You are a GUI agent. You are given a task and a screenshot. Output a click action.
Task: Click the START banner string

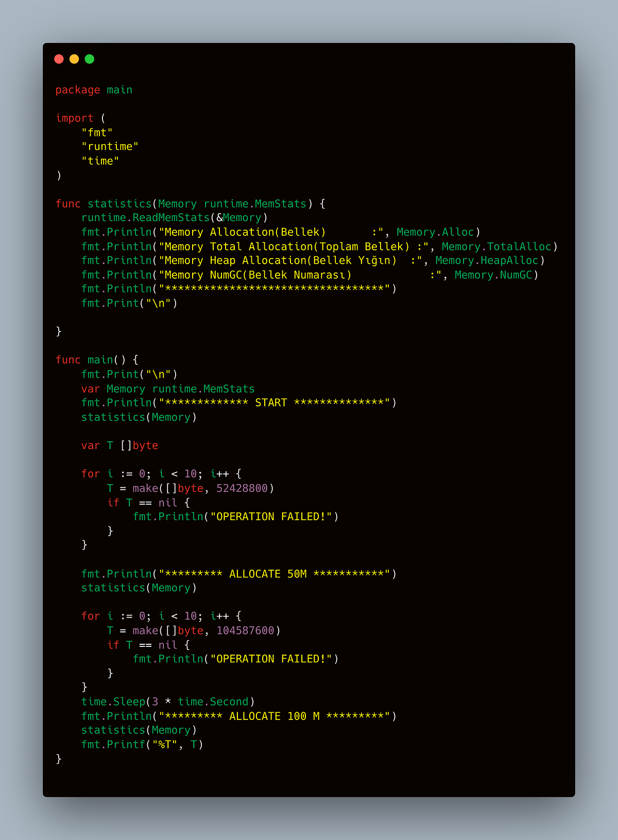(x=274, y=403)
